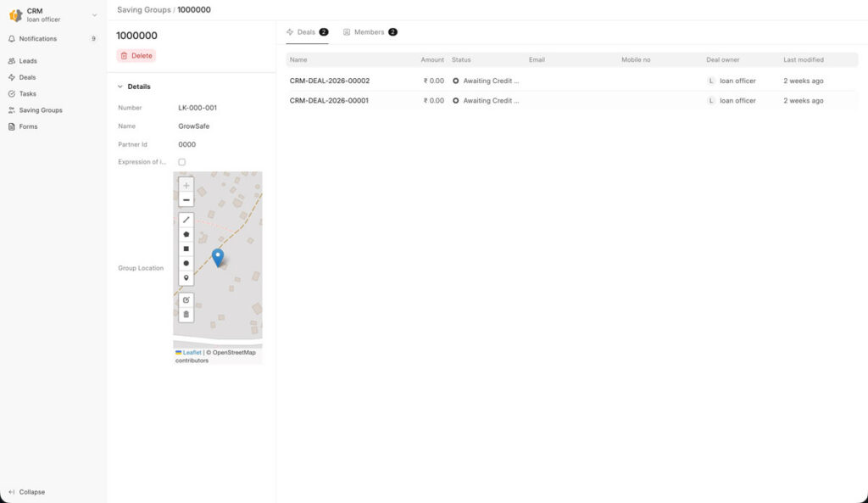The width and height of the screenshot is (868, 503).
Task: Click the delete layers trash icon on map
Action: (186, 314)
